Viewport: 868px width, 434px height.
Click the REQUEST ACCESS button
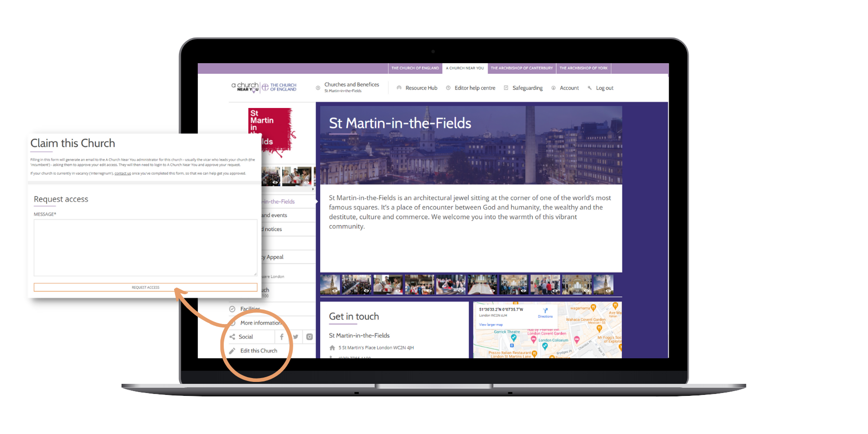pos(146,287)
